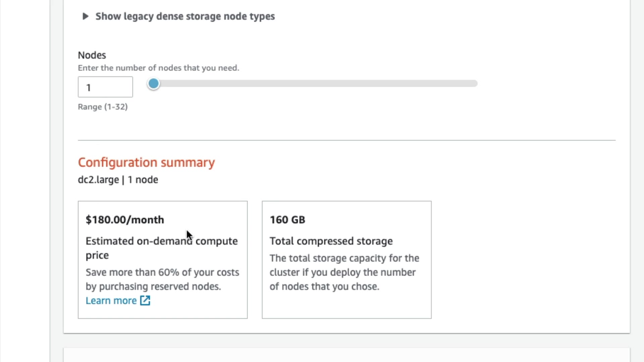Viewport: 644px width, 362px height.
Task: Click the 'Total compressed storage' label
Action: (x=331, y=241)
